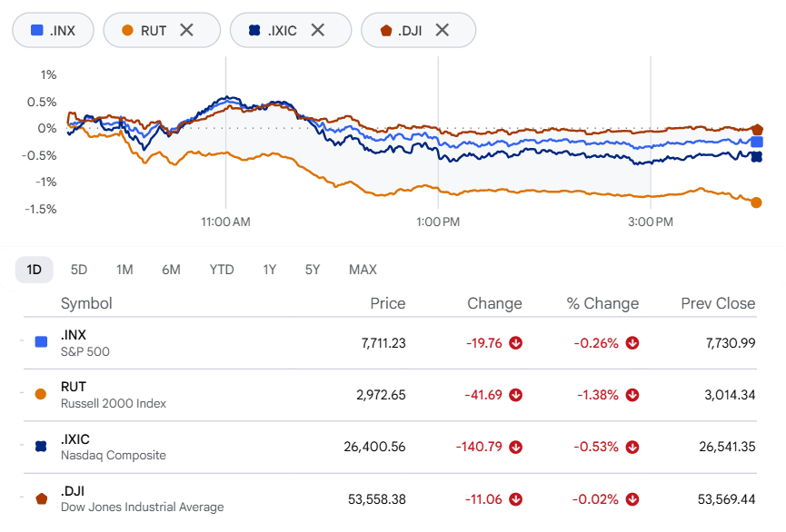Click the navy icon in the .IXIC chip
This screenshot has width=786, height=532.
click(254, 31)
